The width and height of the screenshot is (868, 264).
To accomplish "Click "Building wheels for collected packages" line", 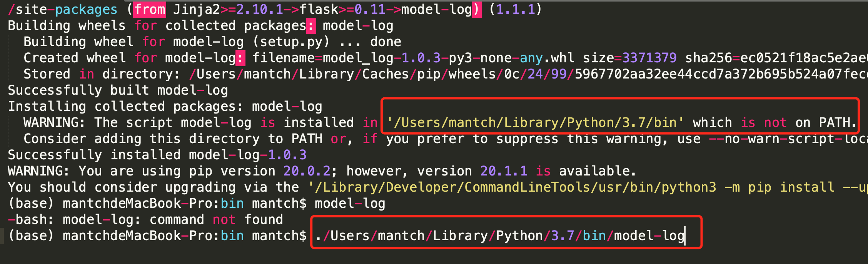I will [200, 26].
